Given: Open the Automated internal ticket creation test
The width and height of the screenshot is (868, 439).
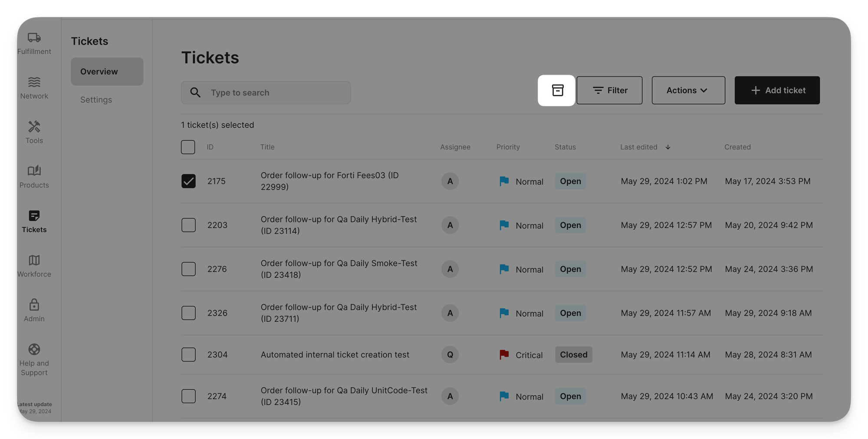Looking at the screenshot, I should click(335, 355).
